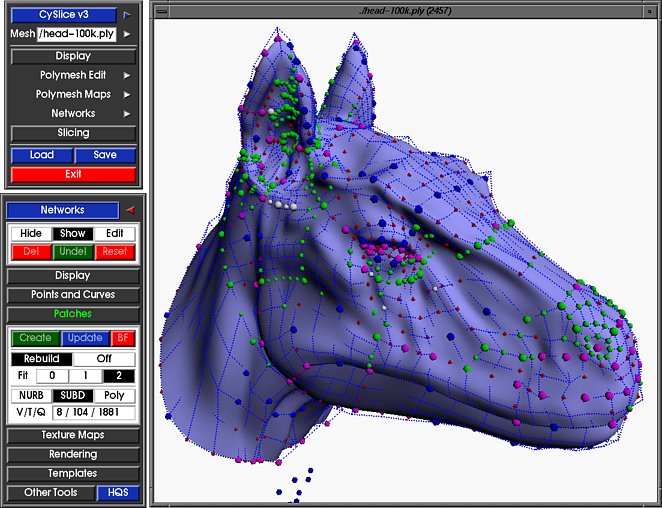662x508 pixels.
Task: Open the viewport window menu button
Action: [x=162, y=10]
